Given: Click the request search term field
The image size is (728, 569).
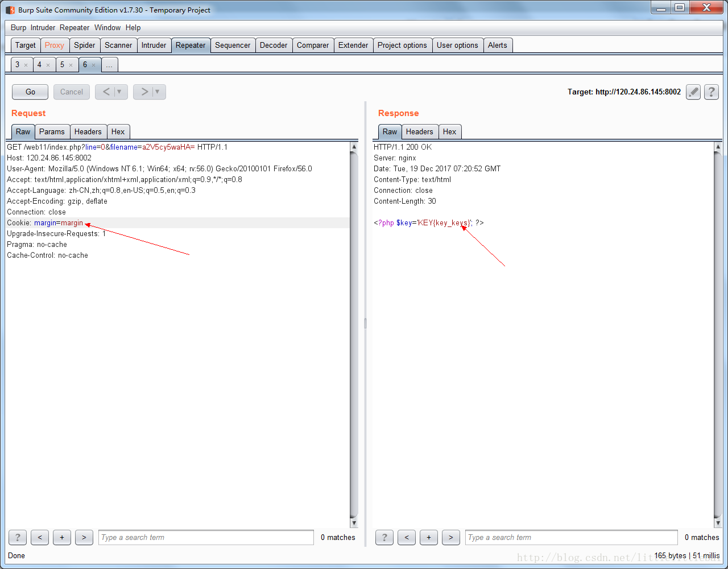Looking at the screenshot, I should click(206, 537).
